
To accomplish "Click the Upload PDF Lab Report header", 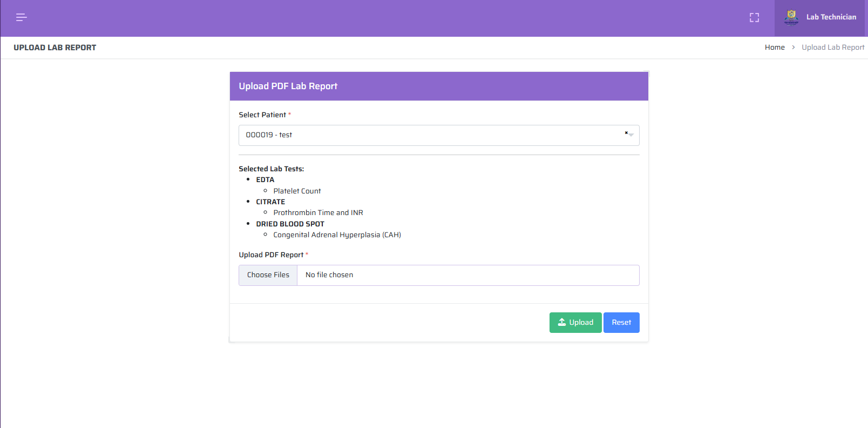I will (x=288, y=86).
